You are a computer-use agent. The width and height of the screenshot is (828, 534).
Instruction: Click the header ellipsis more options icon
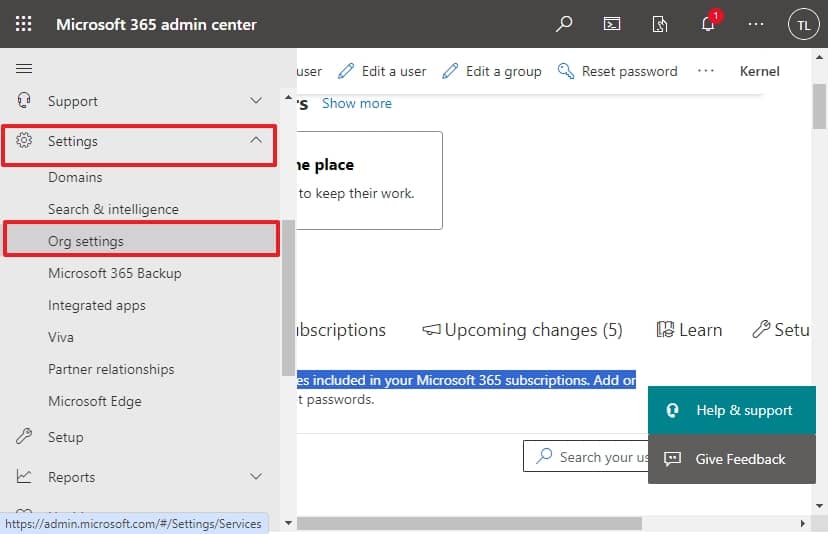point(756,24)
